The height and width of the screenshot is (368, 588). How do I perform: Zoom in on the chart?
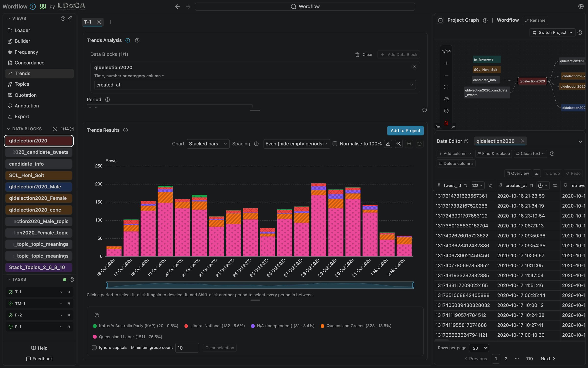[399, 144]
